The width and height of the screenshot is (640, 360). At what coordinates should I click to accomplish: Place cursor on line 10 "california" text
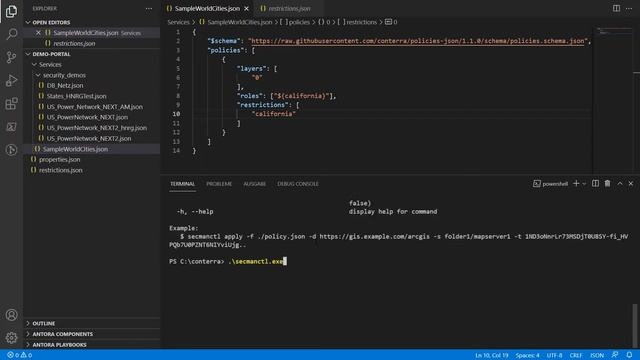click(273, 114)
